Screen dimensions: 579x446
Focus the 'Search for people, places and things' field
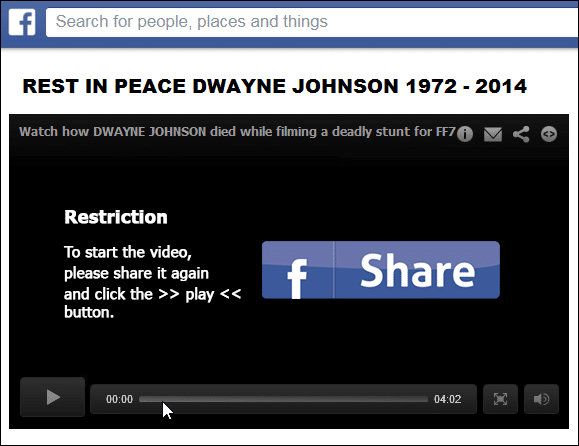coord(312,22)
